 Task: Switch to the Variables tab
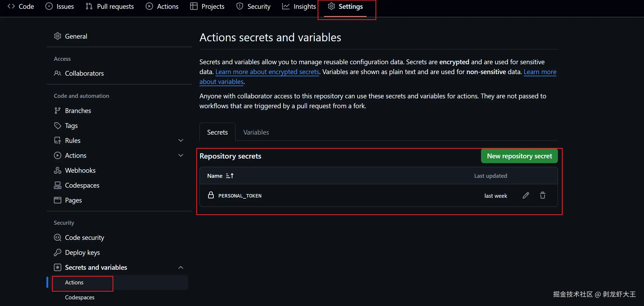256,132
